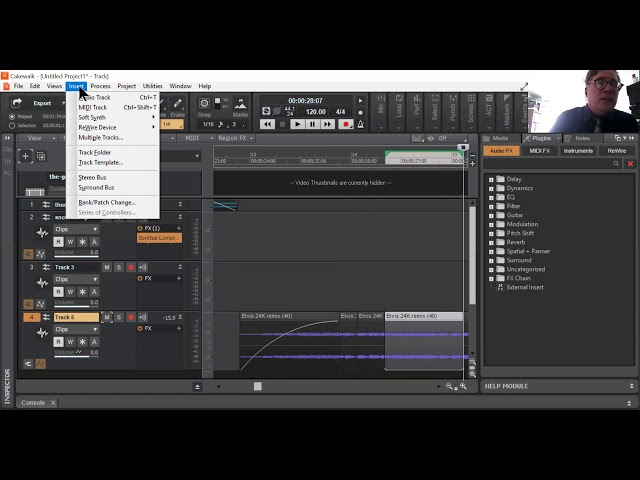Viewport: 640px width, 480px height.
Task: Switch to the Media tab
Action: click(x=501, y=138)
